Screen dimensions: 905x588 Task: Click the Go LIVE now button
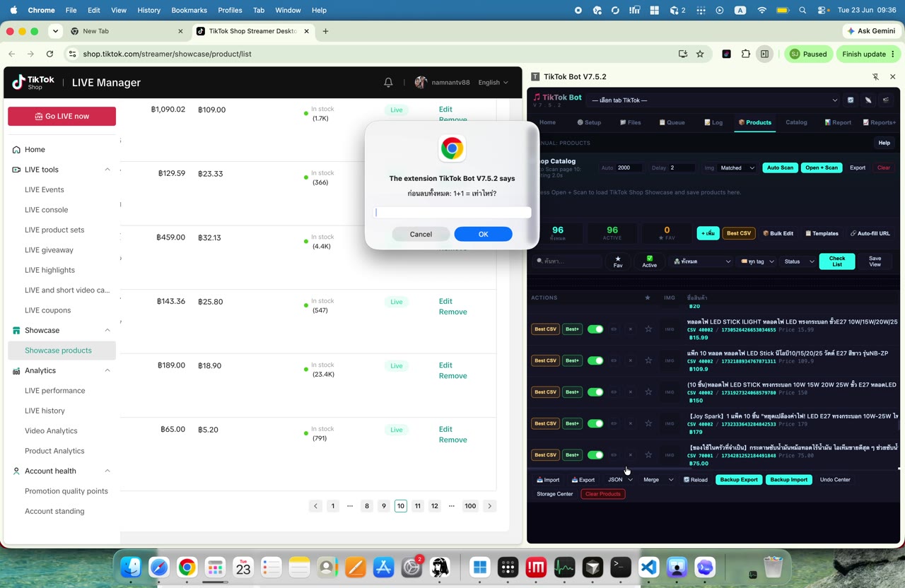click(x=62, y=116)
